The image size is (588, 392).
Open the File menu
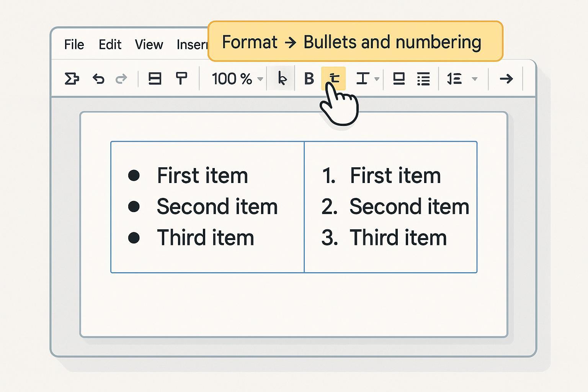[74, 45]
